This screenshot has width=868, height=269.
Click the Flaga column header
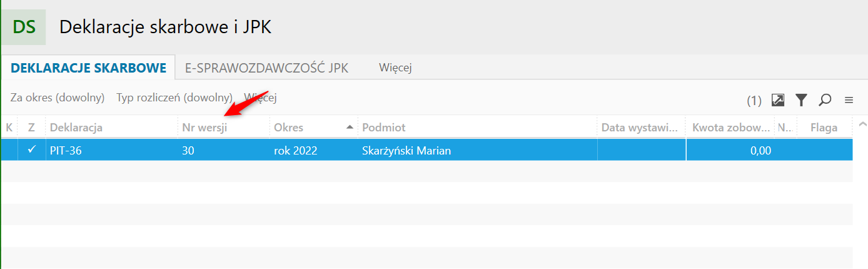click(824, 128)
